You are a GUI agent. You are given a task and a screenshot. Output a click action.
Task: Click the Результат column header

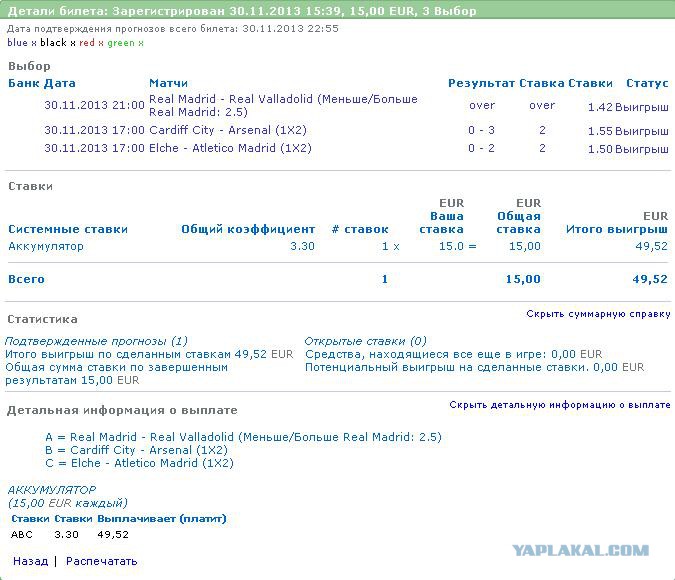481,83
